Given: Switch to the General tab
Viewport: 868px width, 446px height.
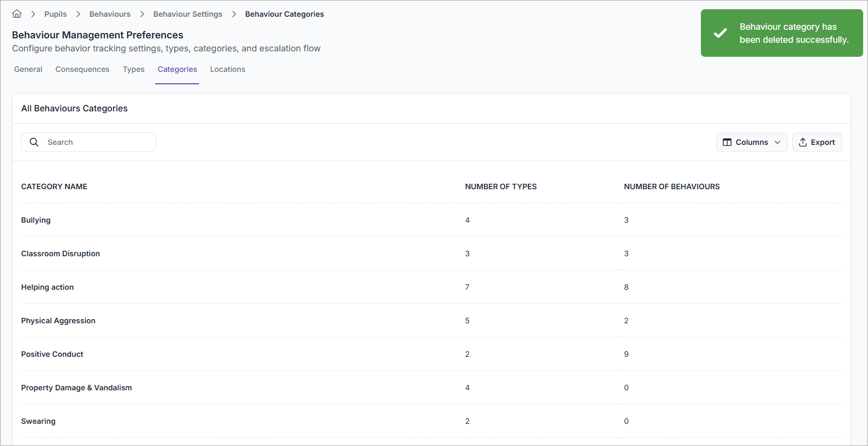Looking at the screenshot, I should point(28,69).
